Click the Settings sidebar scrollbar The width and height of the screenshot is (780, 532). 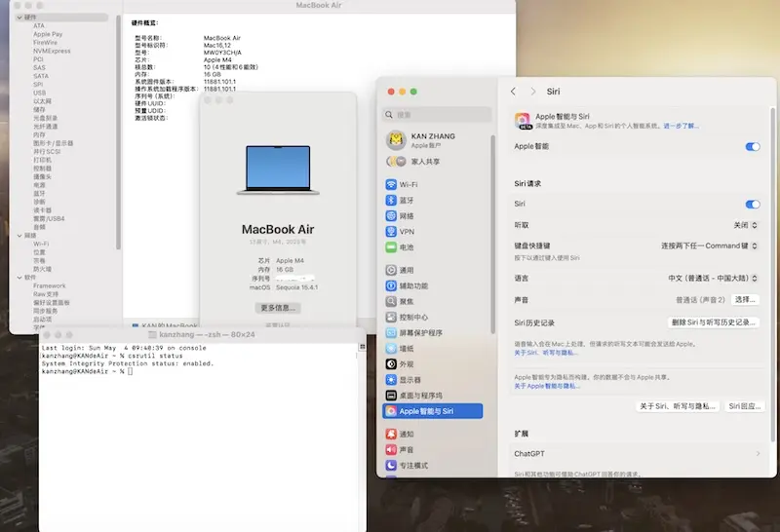pyautogui.click(x=493, y=235)
